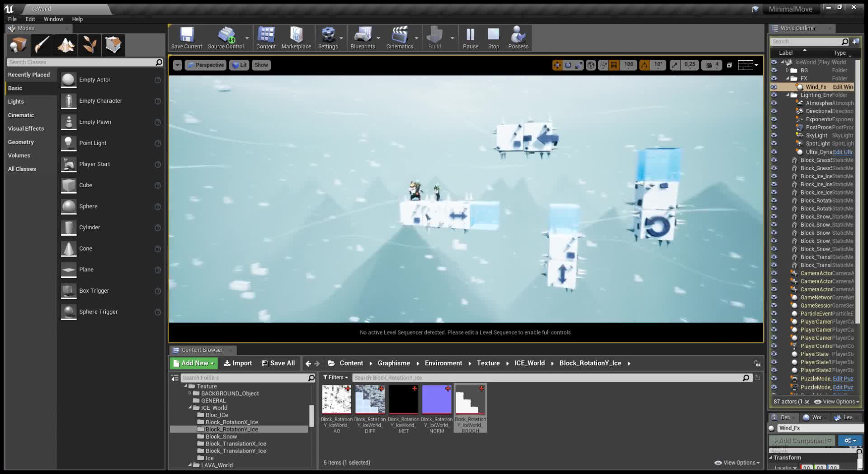Open the Marketplace from the toolbar

[x=296, y=38]
